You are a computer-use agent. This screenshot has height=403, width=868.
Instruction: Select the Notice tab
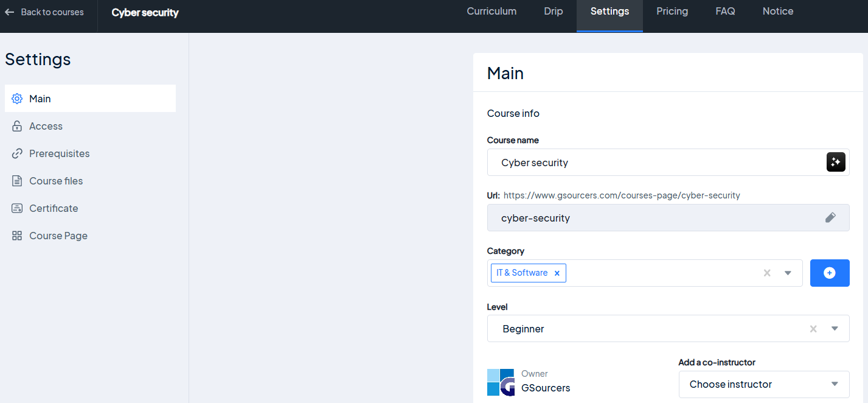(x=778, y=12)
